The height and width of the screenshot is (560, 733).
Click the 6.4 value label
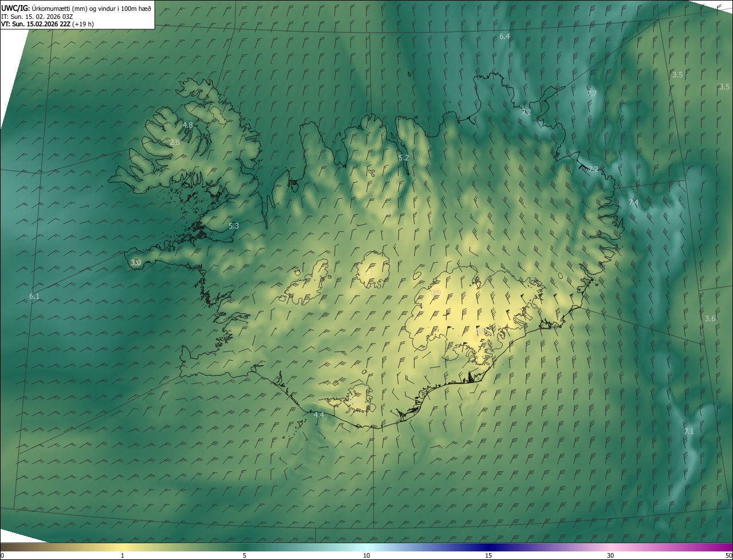point(505,36)
